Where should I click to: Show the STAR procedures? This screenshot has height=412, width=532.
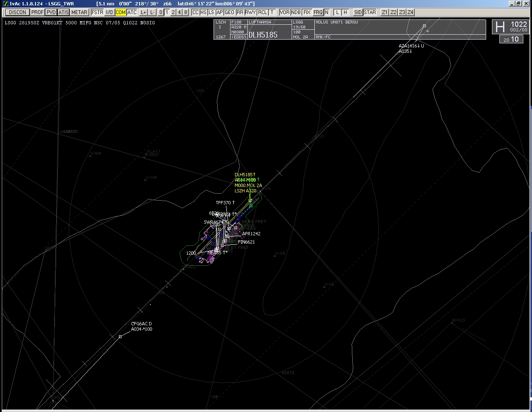[x=370, y=12]
